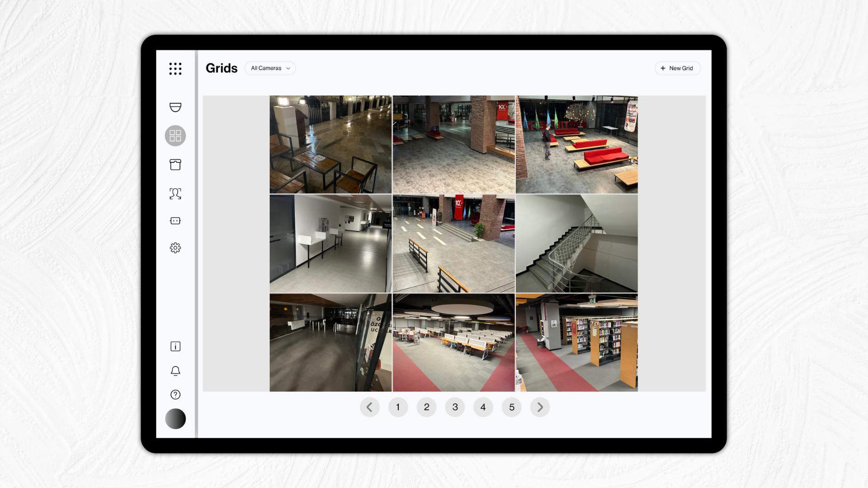Viewport: 868px width, 488px height.
Task: Click the previous page arrow
Action: [370, 407]
